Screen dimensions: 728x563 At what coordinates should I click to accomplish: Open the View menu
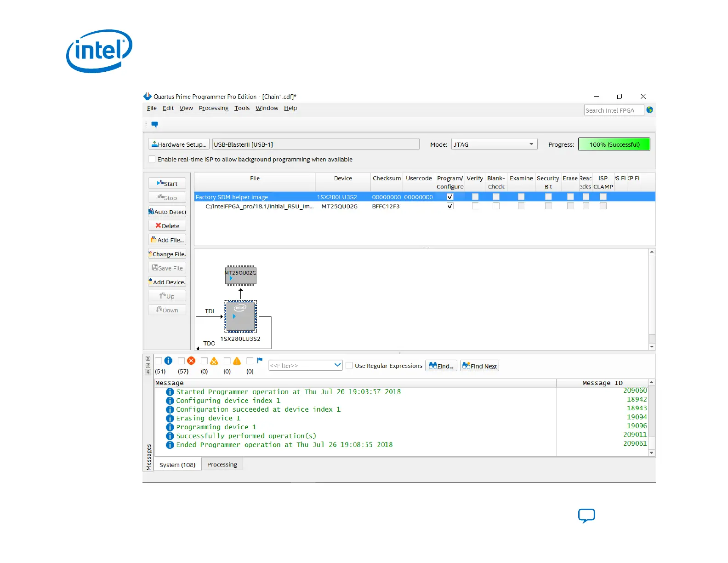pos(186,108)
